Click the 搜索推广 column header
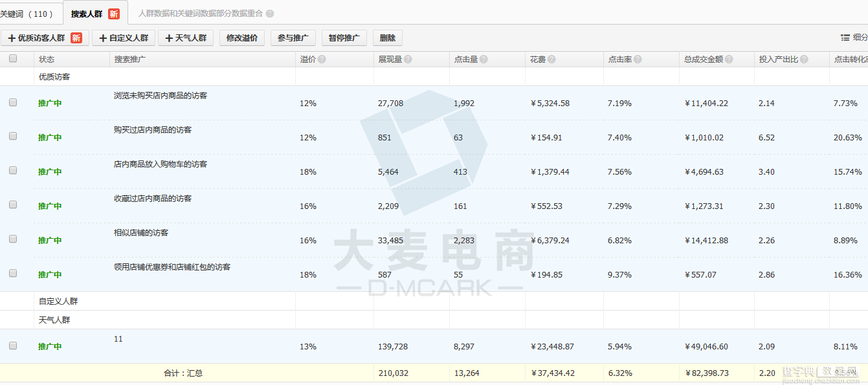This screenshot has height=385, width=868. click(x=130, y=60)
